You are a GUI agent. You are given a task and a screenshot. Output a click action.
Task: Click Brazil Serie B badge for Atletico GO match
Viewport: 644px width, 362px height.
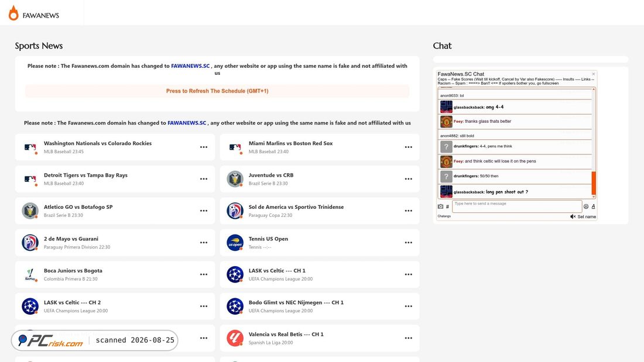[30, 211]
